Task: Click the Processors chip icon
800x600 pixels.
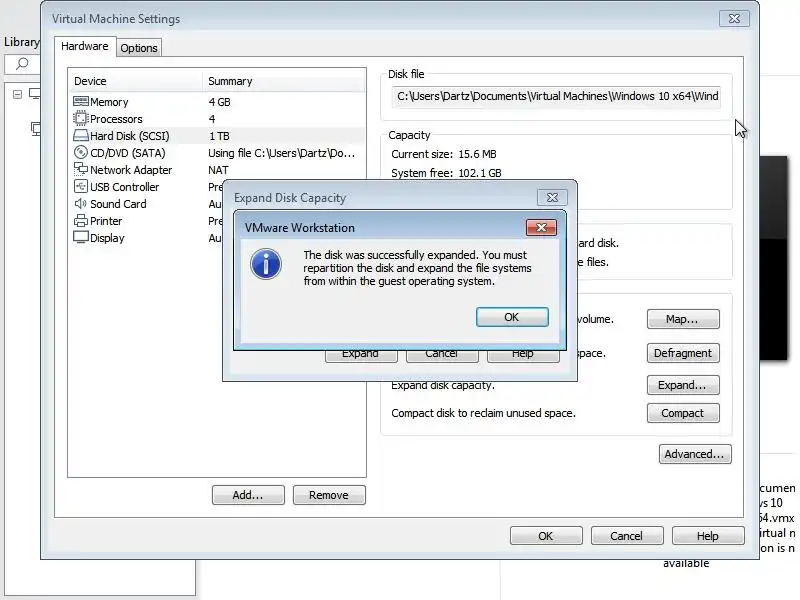Action: click(x=81, y=118)
